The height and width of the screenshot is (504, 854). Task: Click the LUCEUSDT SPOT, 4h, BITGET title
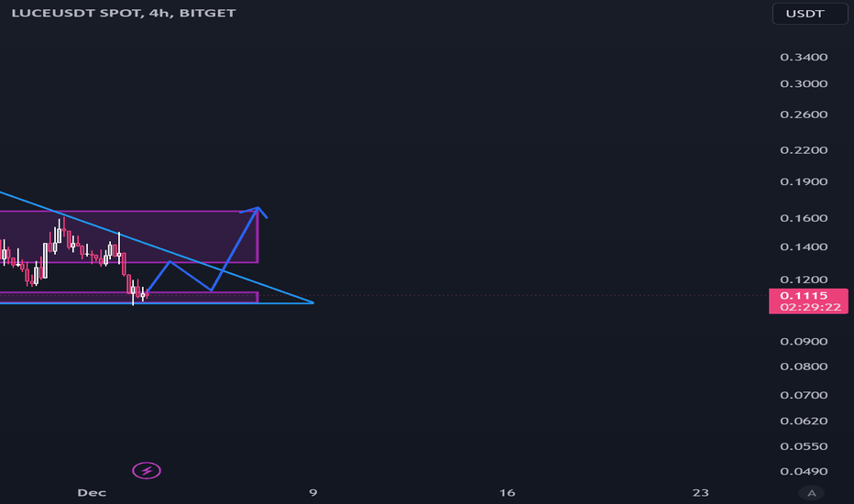pos(124,13)
